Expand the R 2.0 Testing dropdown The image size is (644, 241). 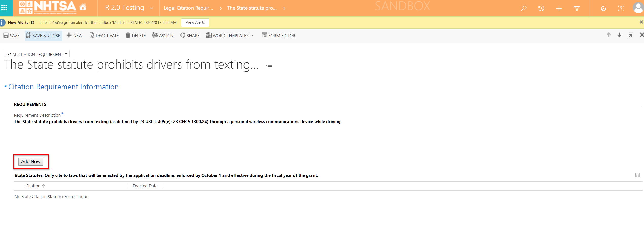click(x=151, y=8)
